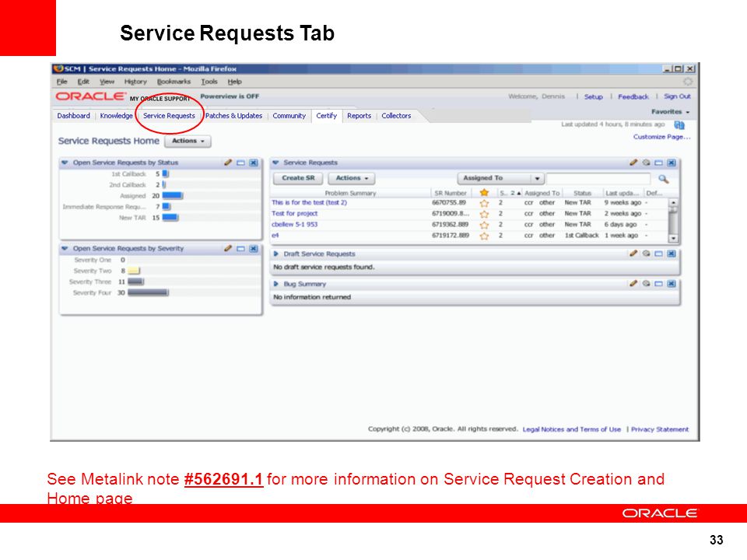Screen dimensions: 747x560
Task: Toggle favorite star for 'Test for project'
Action: (484, 215)
